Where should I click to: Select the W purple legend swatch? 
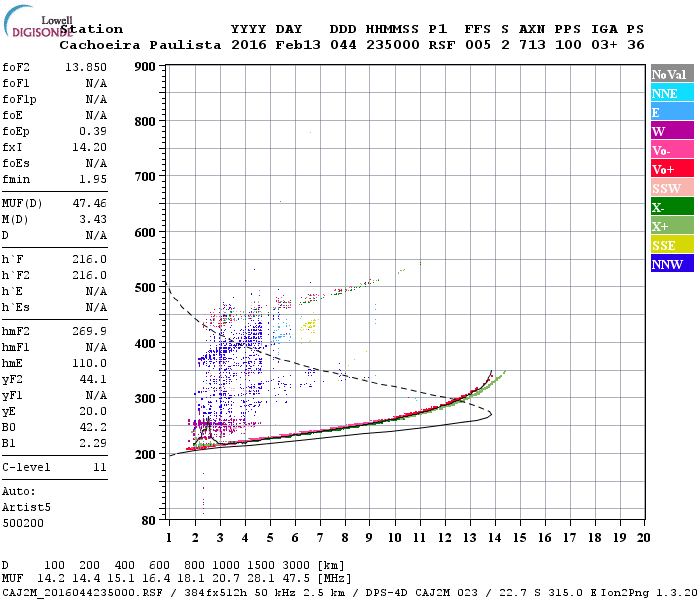[x=672, y=131]
